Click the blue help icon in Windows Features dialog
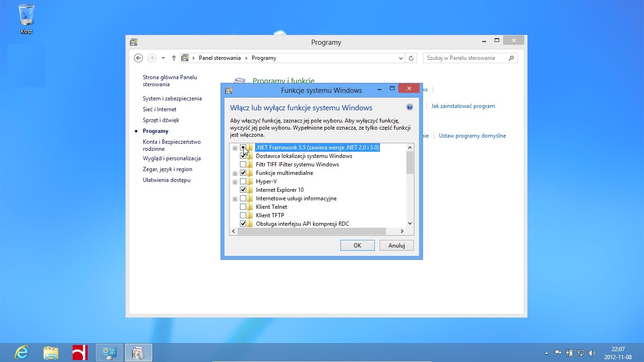Viewport: 644px width, 362px height. [410, 107]
